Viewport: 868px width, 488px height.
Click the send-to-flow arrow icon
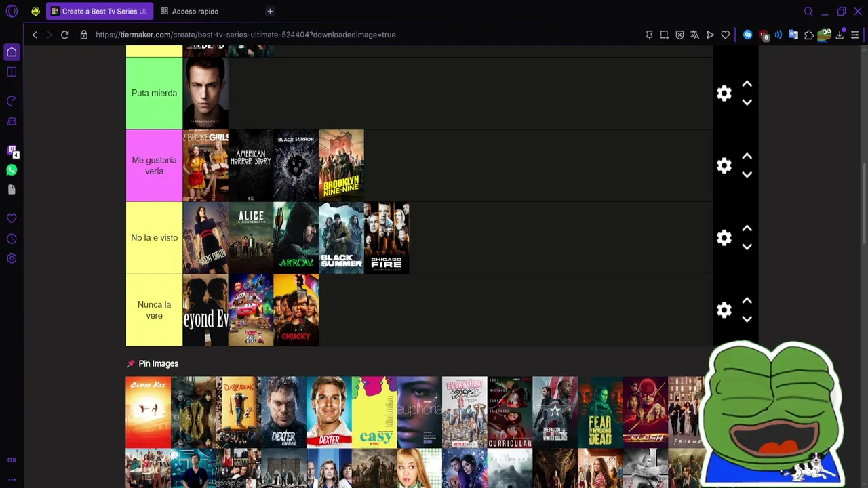710,35
